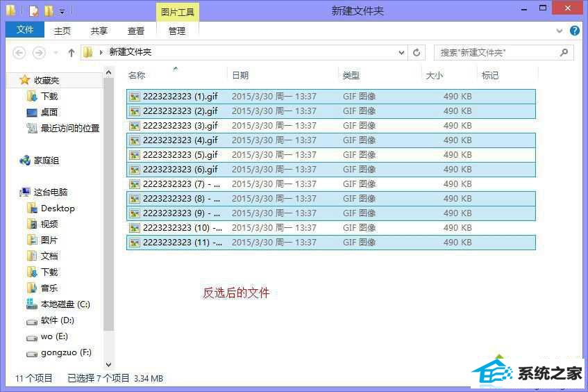This screenshot has height=392, width=588.
Task: Sort by the 类型 column header
Action: [351, 76]
